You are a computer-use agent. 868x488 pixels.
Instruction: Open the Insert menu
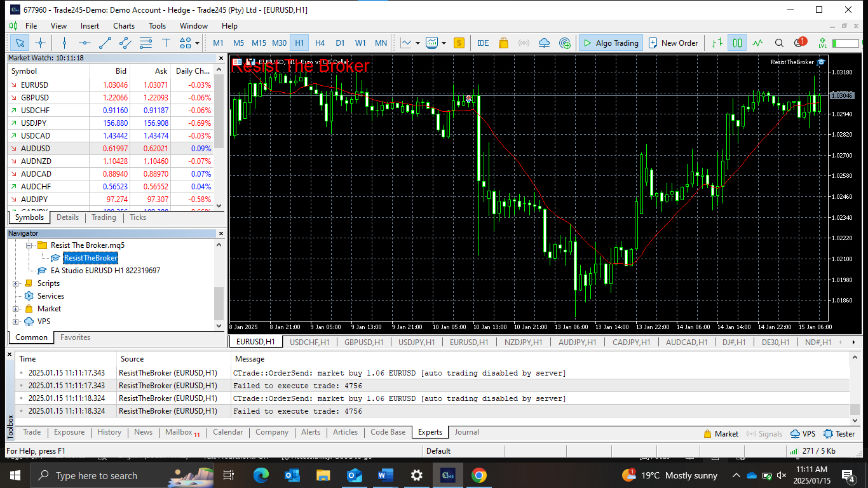pyautogui.click(x=90, y=26)
